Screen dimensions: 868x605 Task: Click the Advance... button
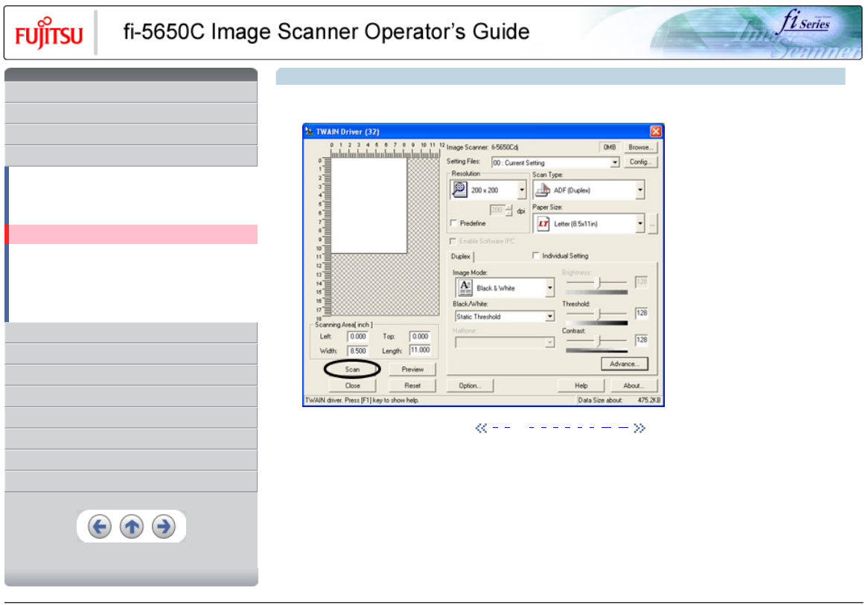pos(625,364)
